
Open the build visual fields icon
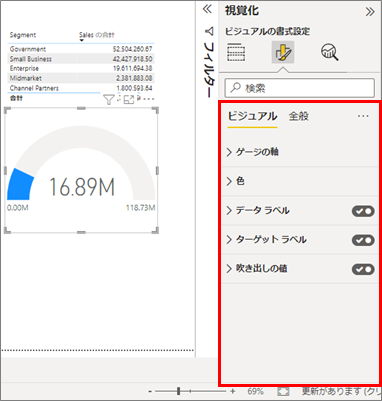tap(236, 52)
